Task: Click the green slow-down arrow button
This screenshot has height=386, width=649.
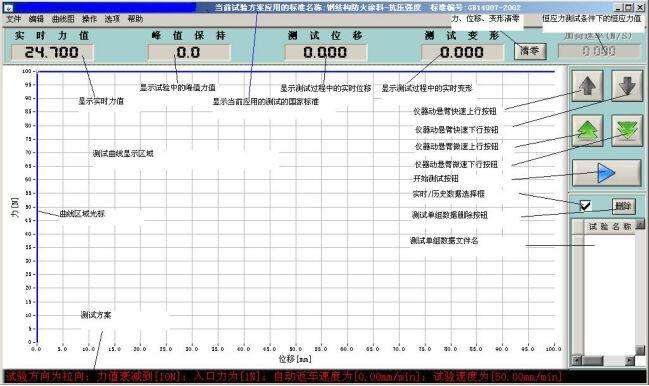Action: point(627,130)
